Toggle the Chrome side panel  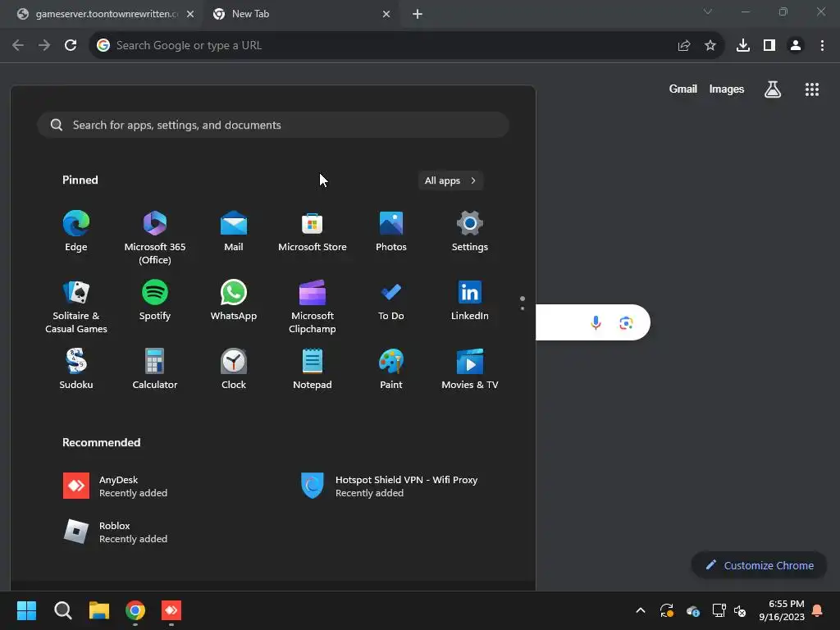[769, 45]
